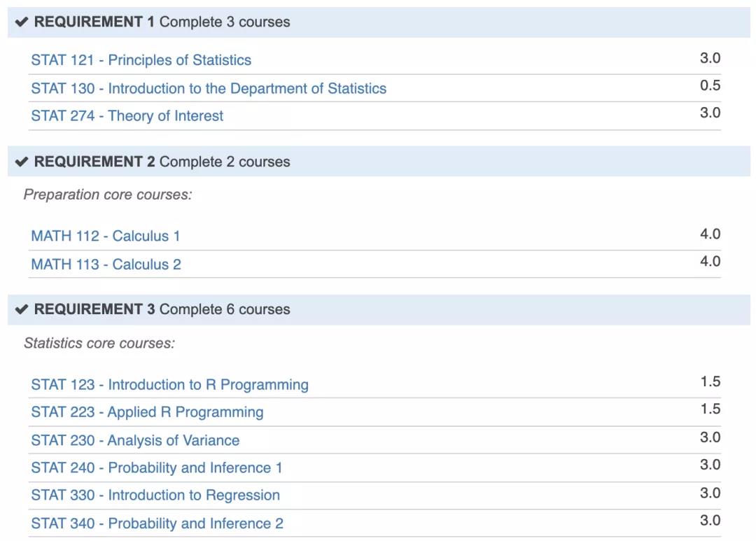This screenshot has width=756, height=541.
Task: Open STAT 223 Applied R Programming
Action: point(147,412)
